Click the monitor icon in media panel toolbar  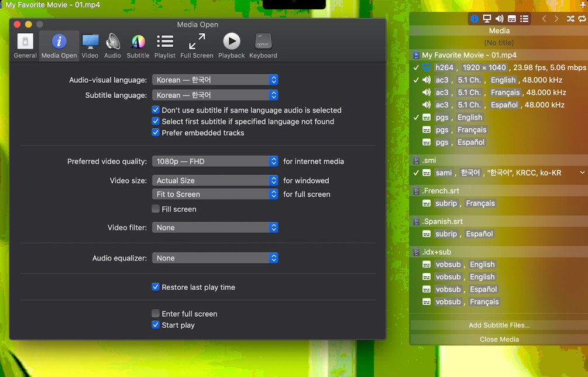click(487, 18)
